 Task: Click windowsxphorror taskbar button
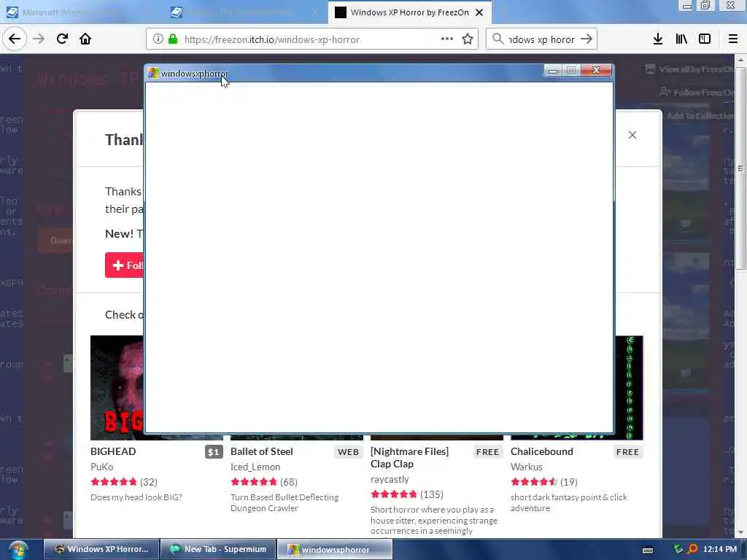pyautogui.click(x=335, y=549)
